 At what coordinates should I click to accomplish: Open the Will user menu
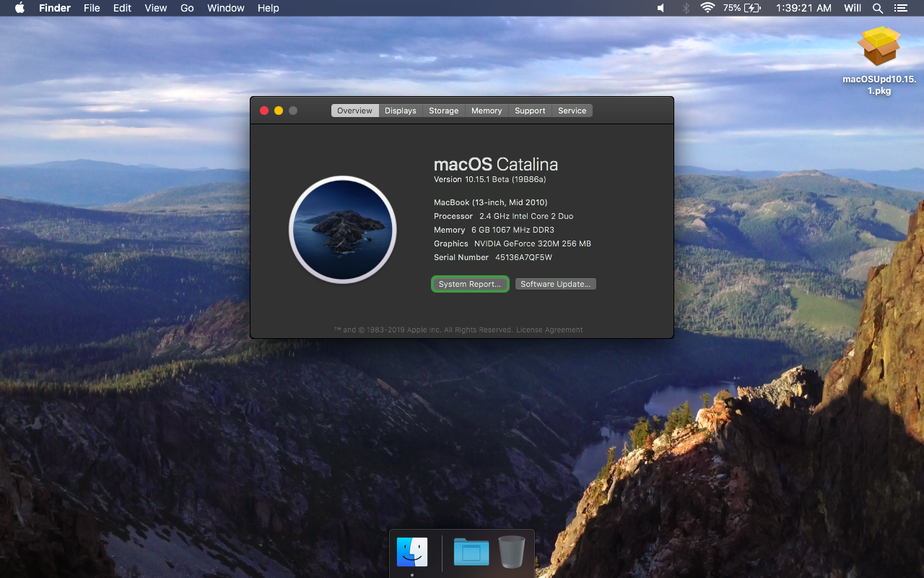pyautogui.click(x=853, y=8)
